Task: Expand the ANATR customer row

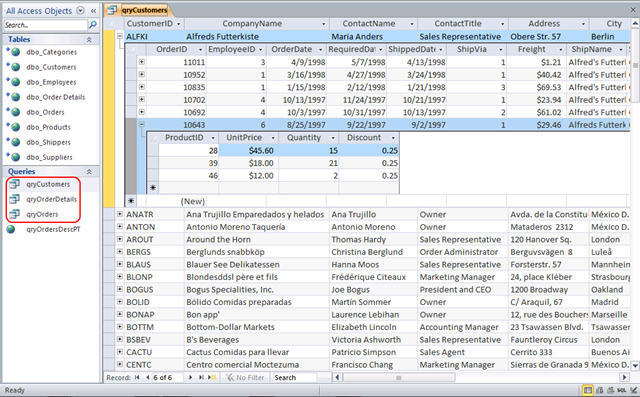Action: [x=120, y=214]
